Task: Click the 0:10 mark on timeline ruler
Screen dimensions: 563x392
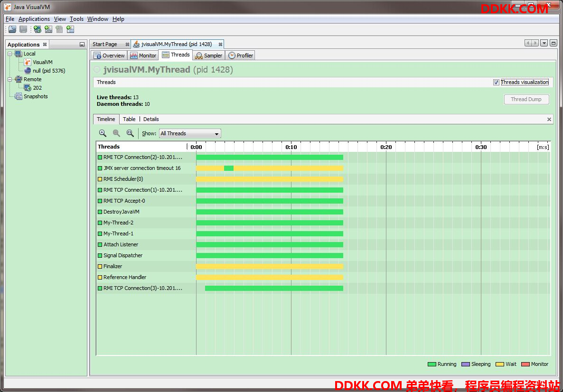Action: (291, 147)
